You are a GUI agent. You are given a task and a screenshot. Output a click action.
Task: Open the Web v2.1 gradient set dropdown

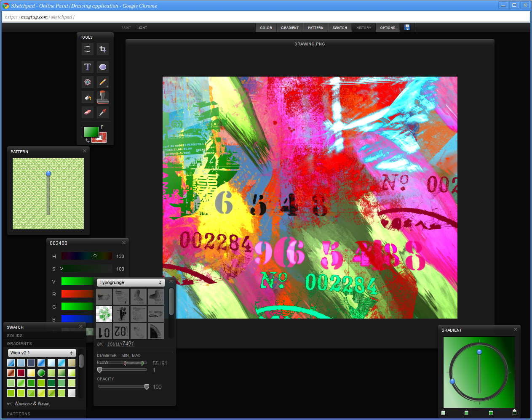click(x=42, y=353)
